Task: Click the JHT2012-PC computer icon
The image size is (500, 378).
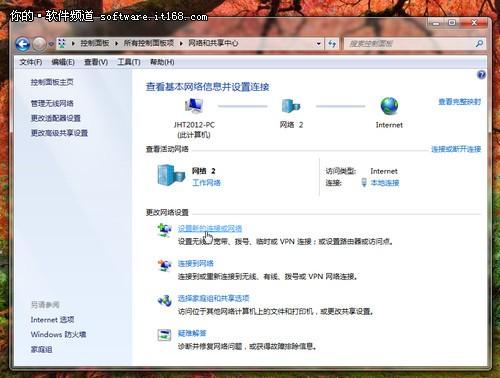Action: [x=194, y=105]
